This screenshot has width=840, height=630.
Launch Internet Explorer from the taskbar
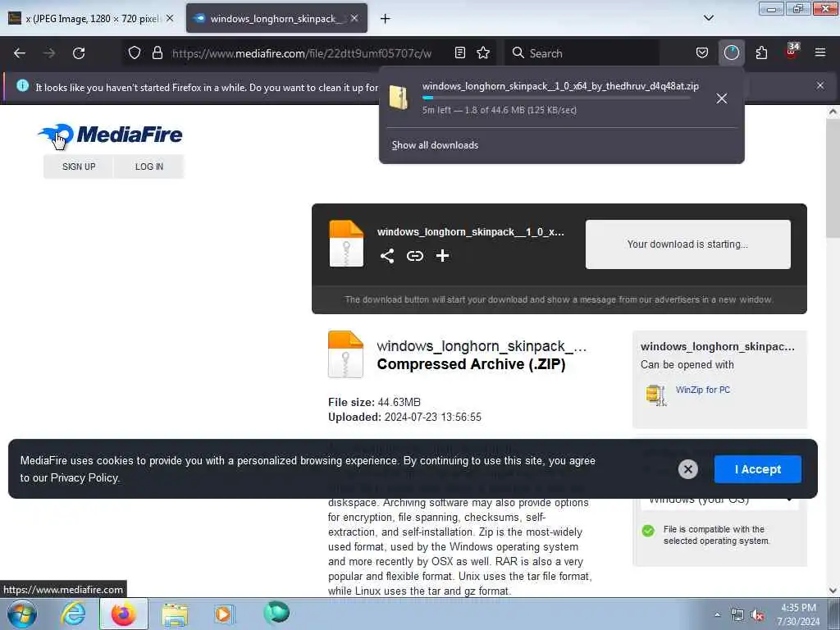[73, 614]
